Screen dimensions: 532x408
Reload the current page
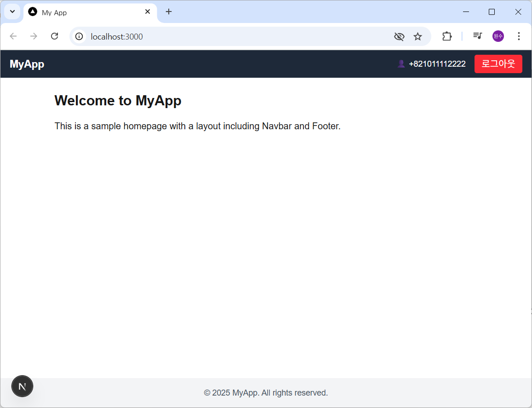(x=54, y=36)
